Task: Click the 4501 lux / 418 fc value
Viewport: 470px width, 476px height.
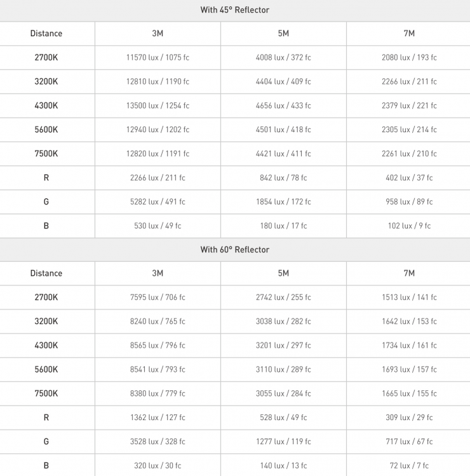Action: [x=283, y=130]
